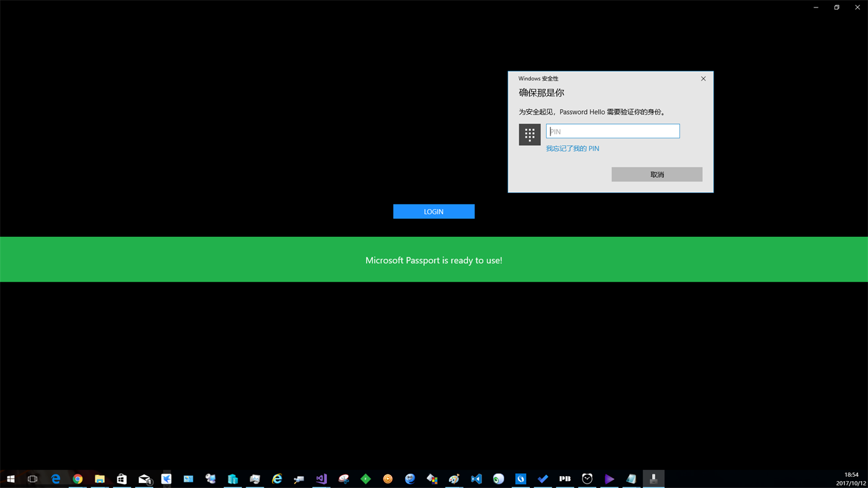Launch Google Chrome from the taskbar
Screen dimensions: 868x488
coord(78,479)
